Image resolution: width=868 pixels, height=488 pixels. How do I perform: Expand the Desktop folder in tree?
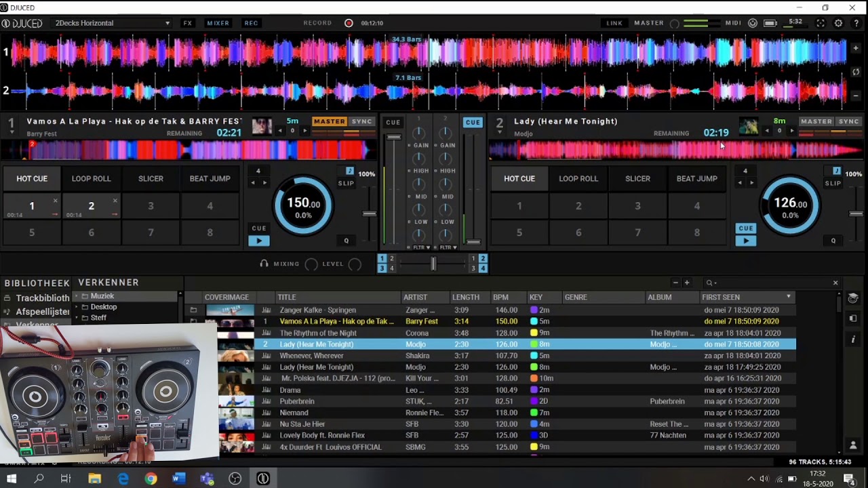pyautogui.click(x=77, y=307)
